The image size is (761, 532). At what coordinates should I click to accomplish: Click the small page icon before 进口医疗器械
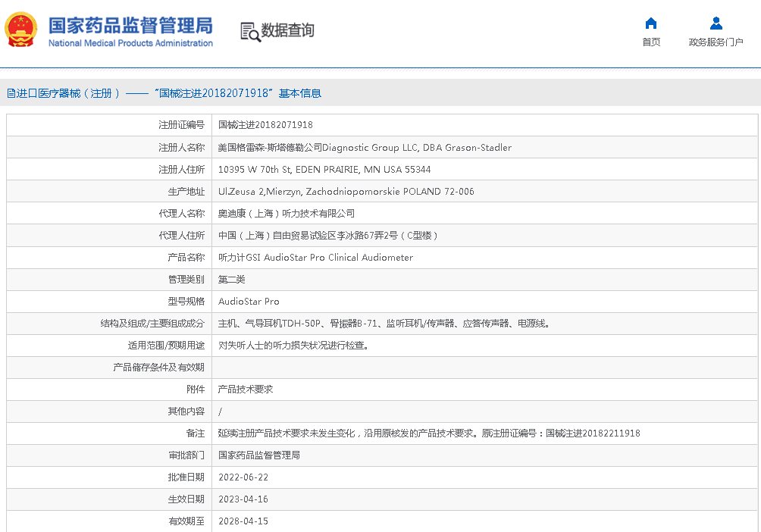11,93
